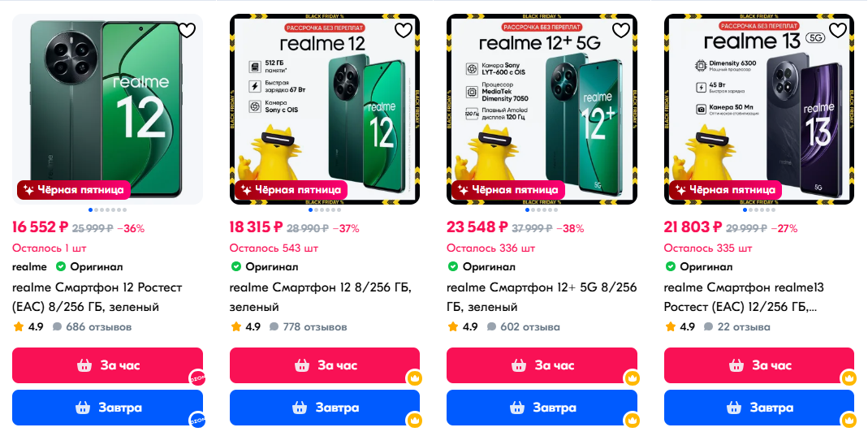Click Чёрная пятница badge on realme 13 image
This screenshot has height=436, width=868.
(x=725, y=190)
